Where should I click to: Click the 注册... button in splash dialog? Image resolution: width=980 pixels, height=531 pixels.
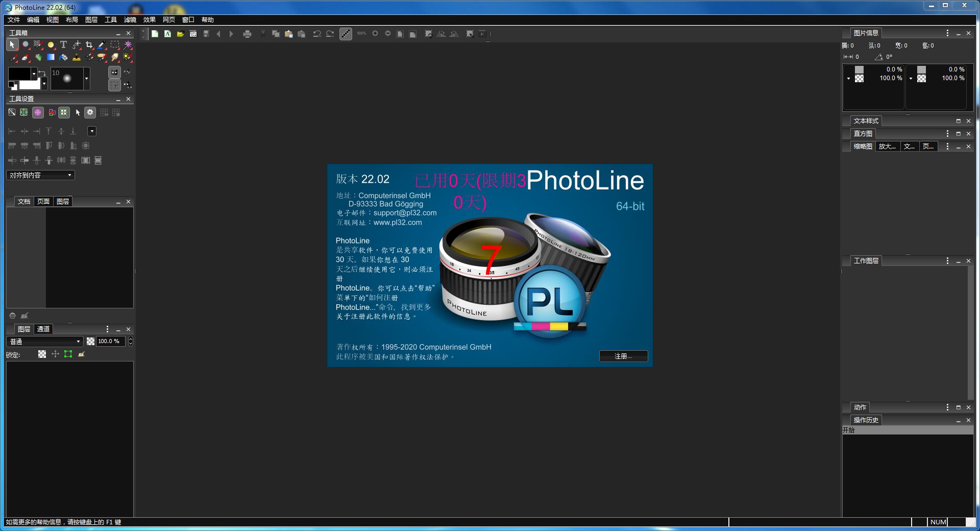click(x=623, y=356)
